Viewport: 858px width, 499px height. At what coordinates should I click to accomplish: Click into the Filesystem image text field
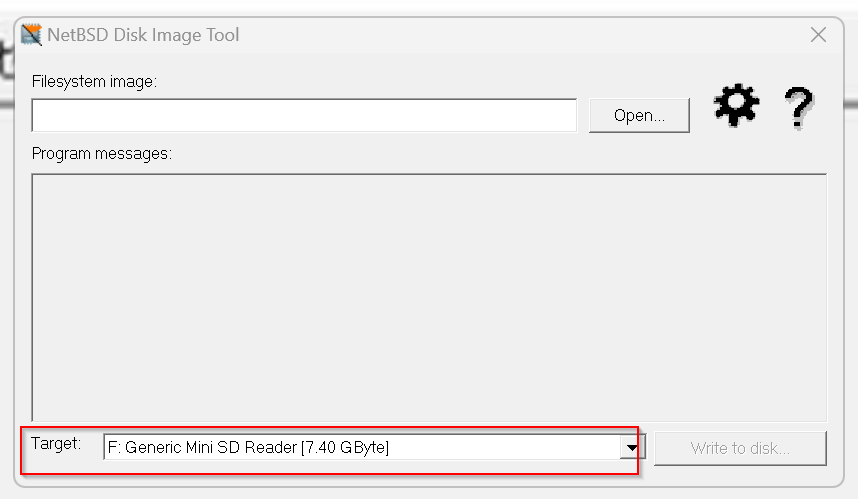click(x=304, y=115)
